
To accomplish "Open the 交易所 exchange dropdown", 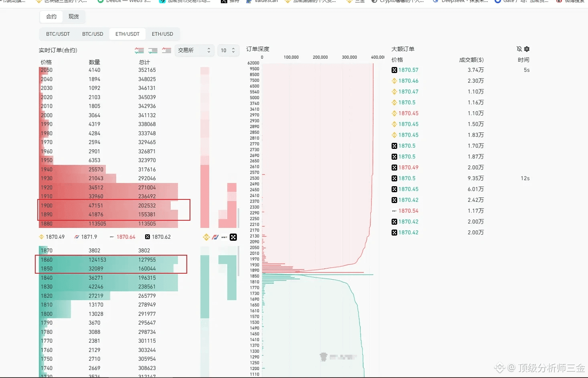I will 194,50.
